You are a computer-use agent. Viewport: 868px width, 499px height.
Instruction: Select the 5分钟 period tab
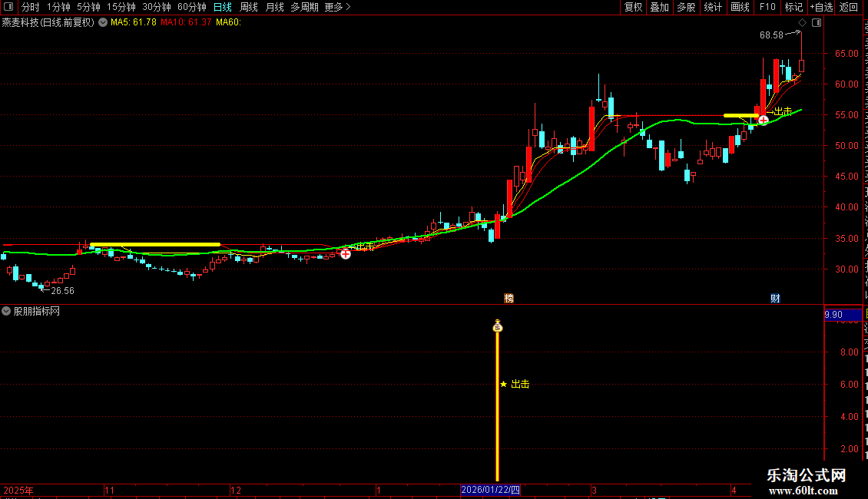(x=88, y=7)
